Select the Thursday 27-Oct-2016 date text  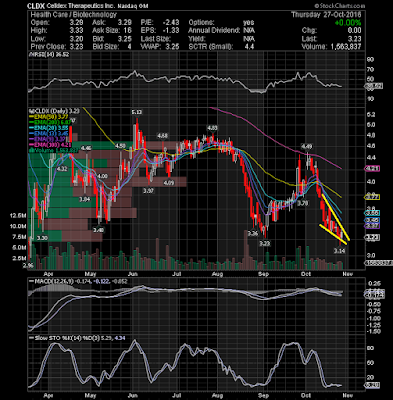(326, 15)
